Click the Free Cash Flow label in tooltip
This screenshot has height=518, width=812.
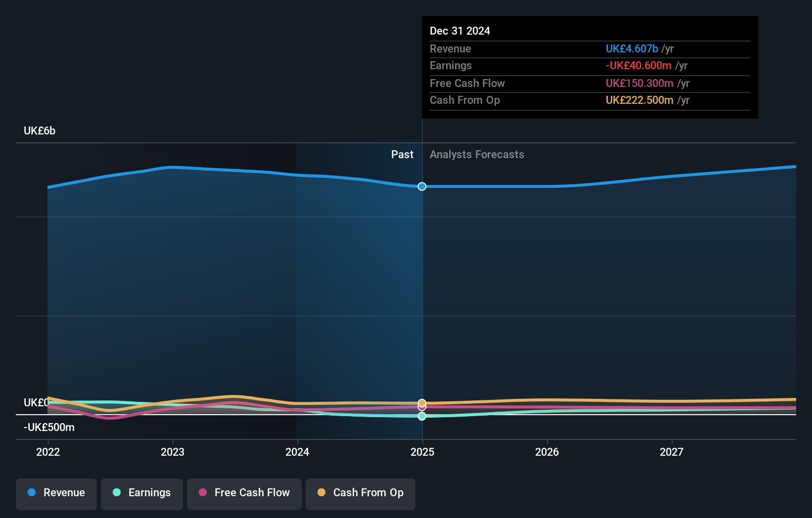point(467,84)
